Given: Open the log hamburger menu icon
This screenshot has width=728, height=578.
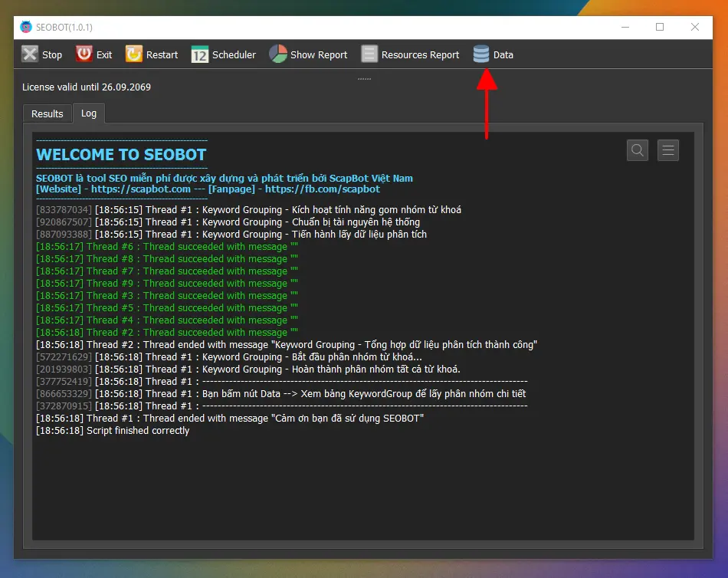Looking at the screenshot, I should (668, 150).
